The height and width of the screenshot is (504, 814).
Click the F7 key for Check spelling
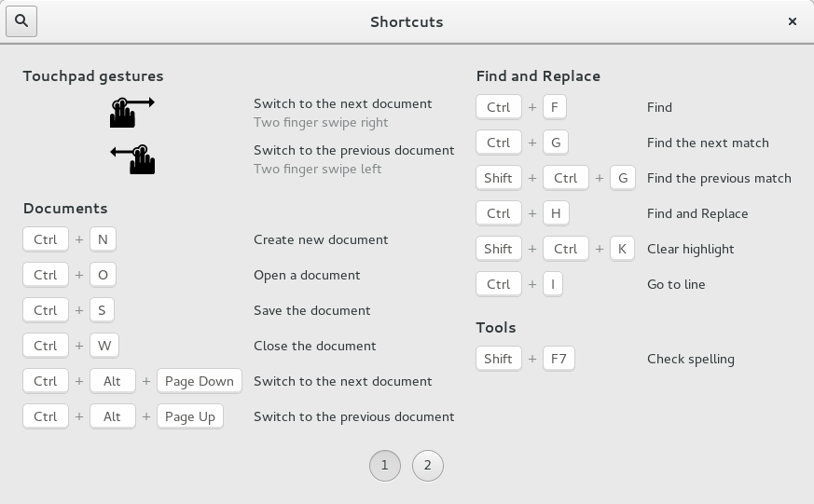pyautogui.click(x=559, y=359)
